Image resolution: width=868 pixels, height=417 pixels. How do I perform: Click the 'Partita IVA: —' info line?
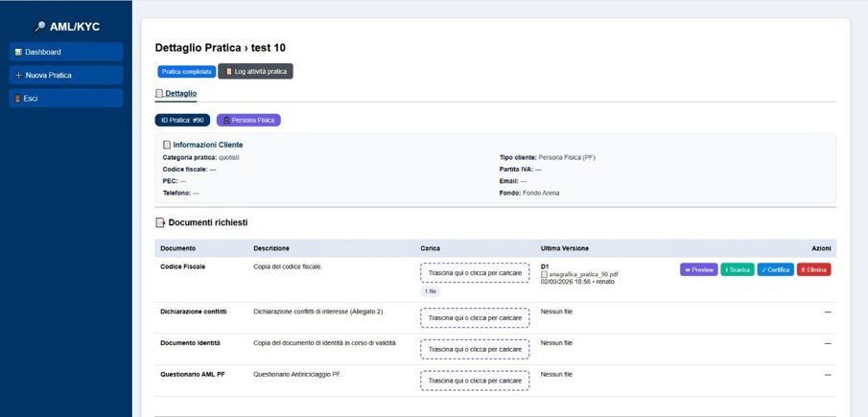(521, 170)
